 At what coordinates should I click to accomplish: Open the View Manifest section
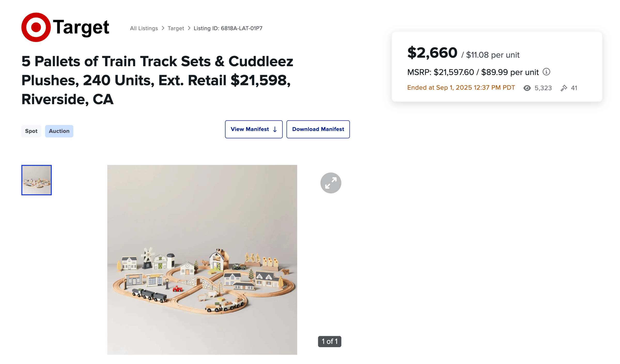[254, 129]
